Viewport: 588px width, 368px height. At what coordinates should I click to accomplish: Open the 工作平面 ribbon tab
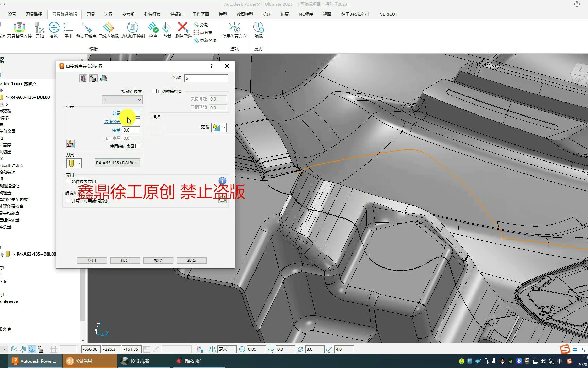(201, 14)
